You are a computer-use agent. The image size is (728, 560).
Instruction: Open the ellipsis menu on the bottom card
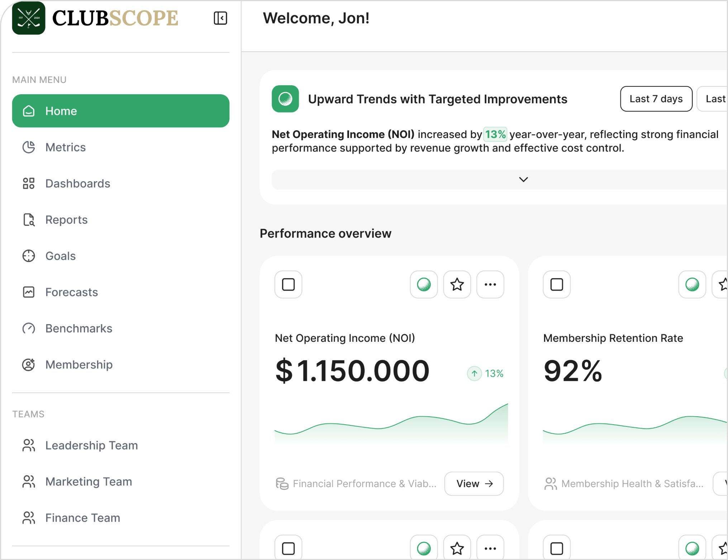pyautogui.click(x=490, y=547)
